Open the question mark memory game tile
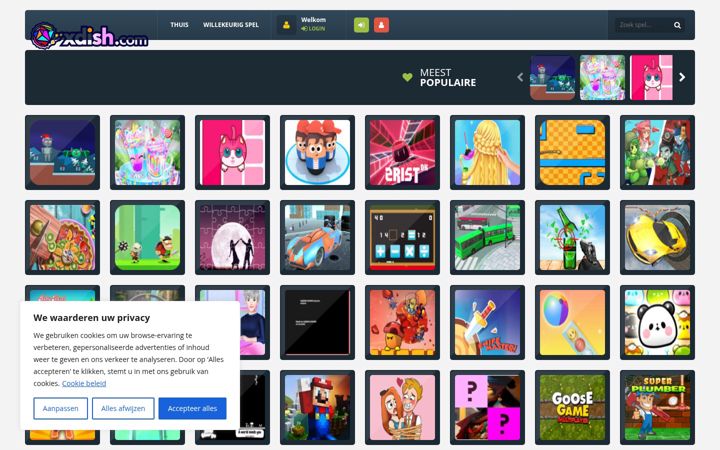This screenshot has width=720, height=450. (x=487, y=407)
